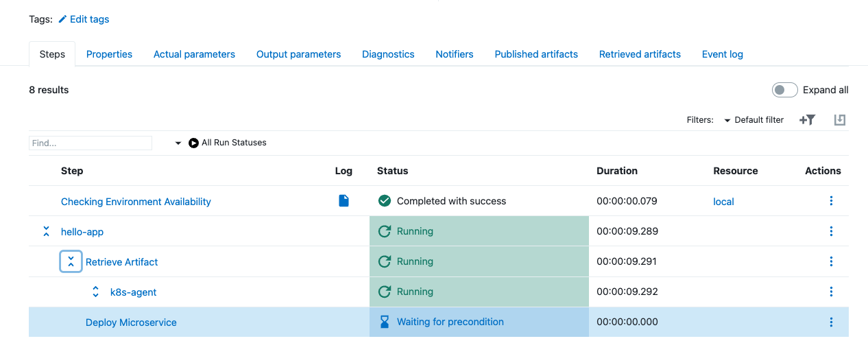Click the export/download results icon
Image resolution: width=868 pixels, height=354 pixels.
(839, 120)
